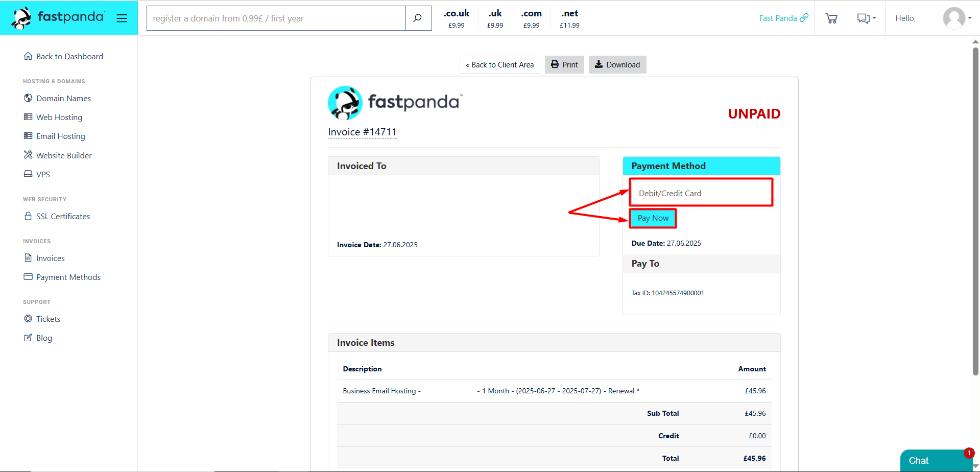Click the Due Date 27.06.2025 text
The height and width of the screenshot is (472, 980).
pos(666,243)
